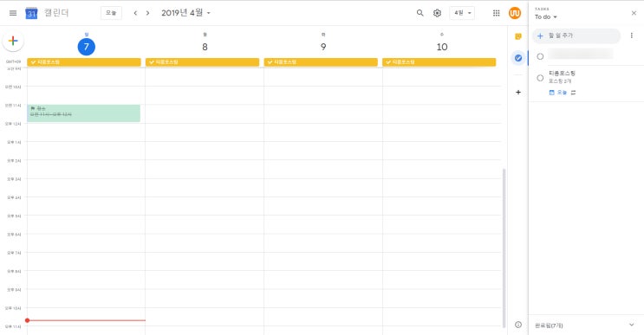Screen dimensions: 644x335
Task: Open the green 11 AM event block
Action: pyautogui.click(x=84, y=113)
